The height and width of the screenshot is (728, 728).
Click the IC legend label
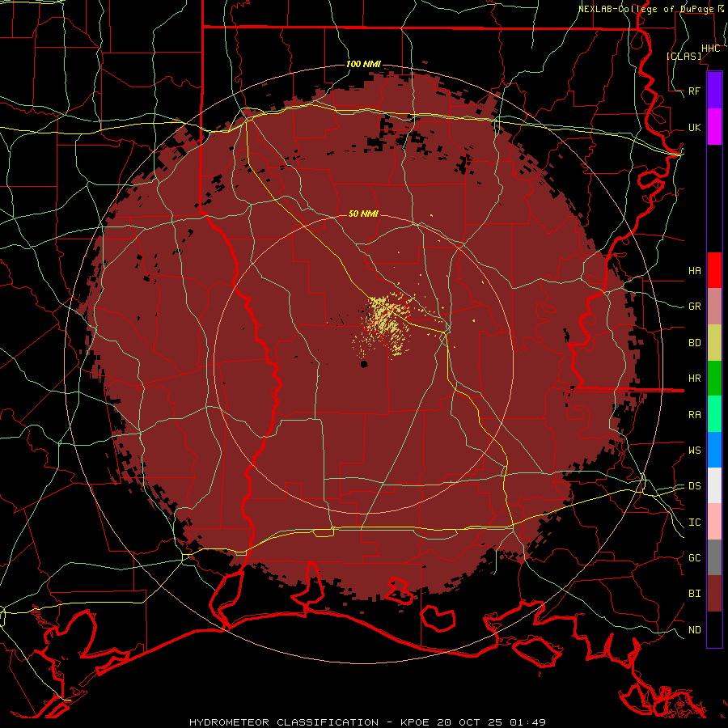pos(694,523)
